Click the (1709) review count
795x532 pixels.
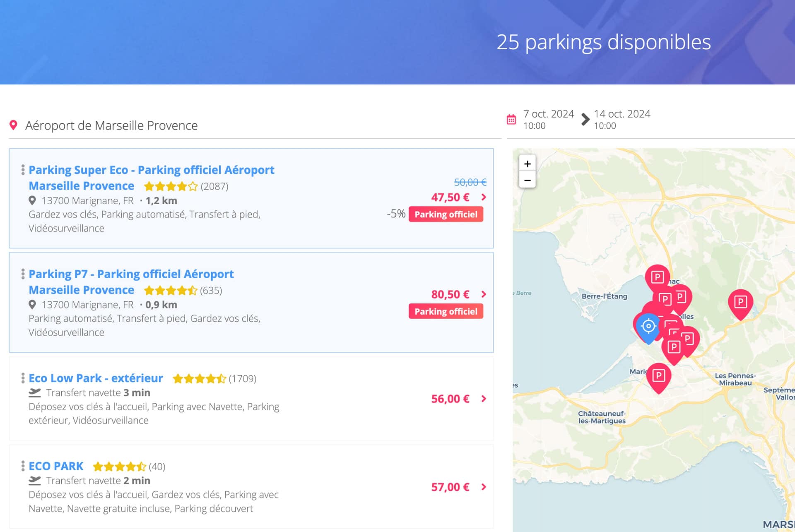pos(243,378)
